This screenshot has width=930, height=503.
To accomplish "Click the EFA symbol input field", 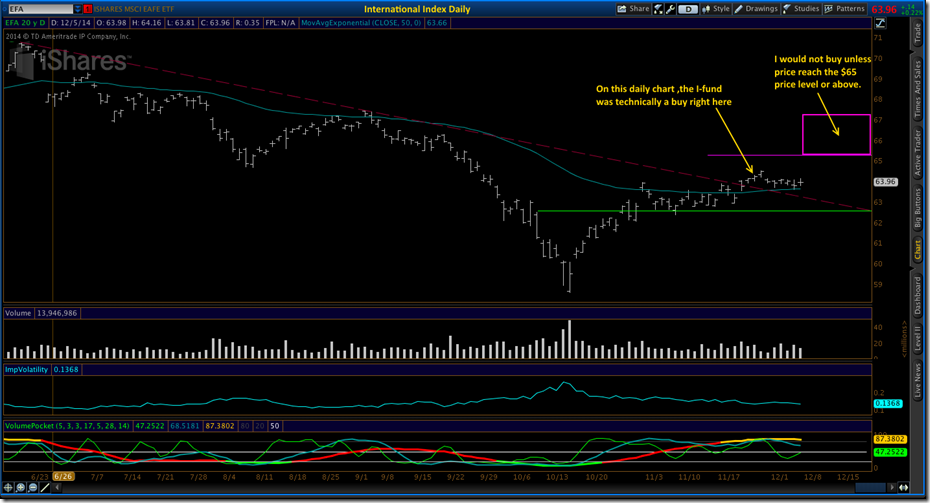I will point(40,9).
